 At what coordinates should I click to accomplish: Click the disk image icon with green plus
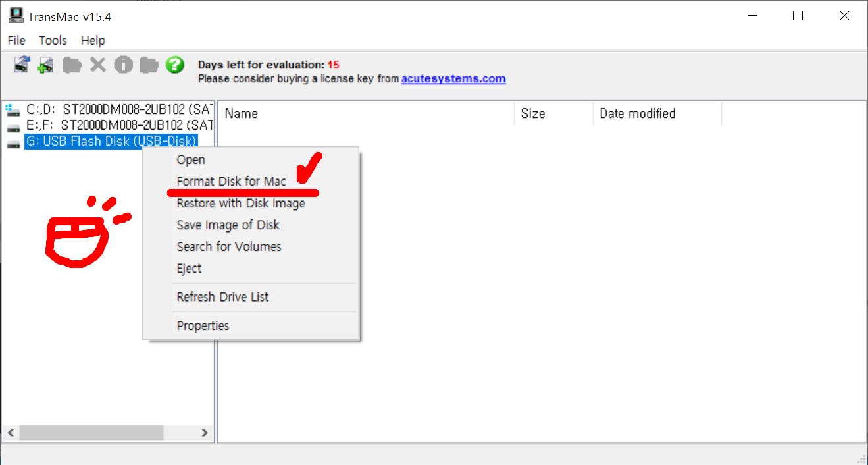tap(45, 65)
